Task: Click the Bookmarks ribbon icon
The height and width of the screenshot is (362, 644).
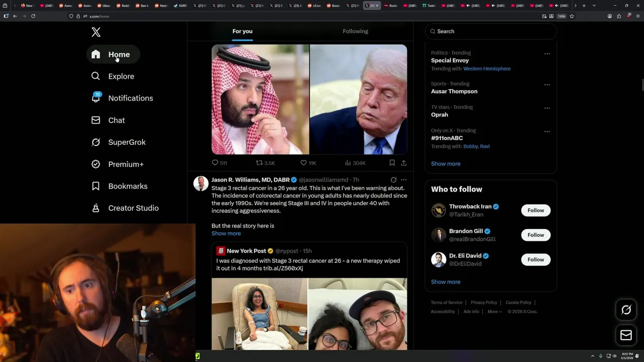Action: click(96, 186)
